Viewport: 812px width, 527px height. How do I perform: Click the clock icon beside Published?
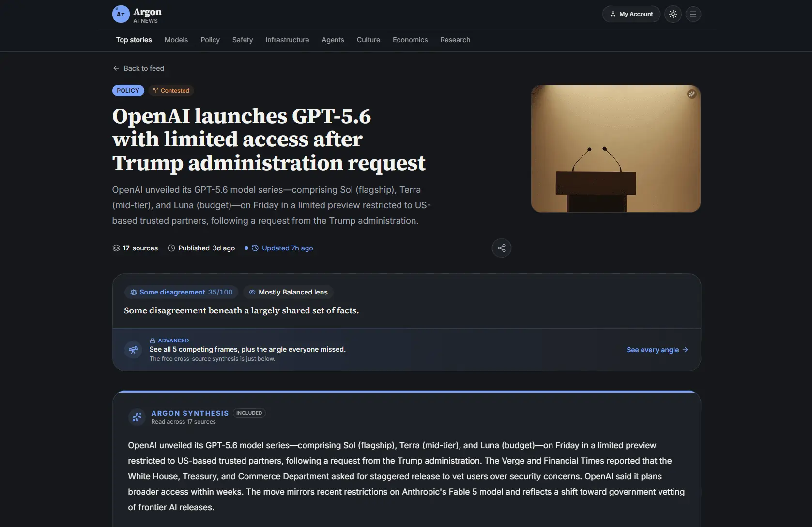click(x=171, y=248)
